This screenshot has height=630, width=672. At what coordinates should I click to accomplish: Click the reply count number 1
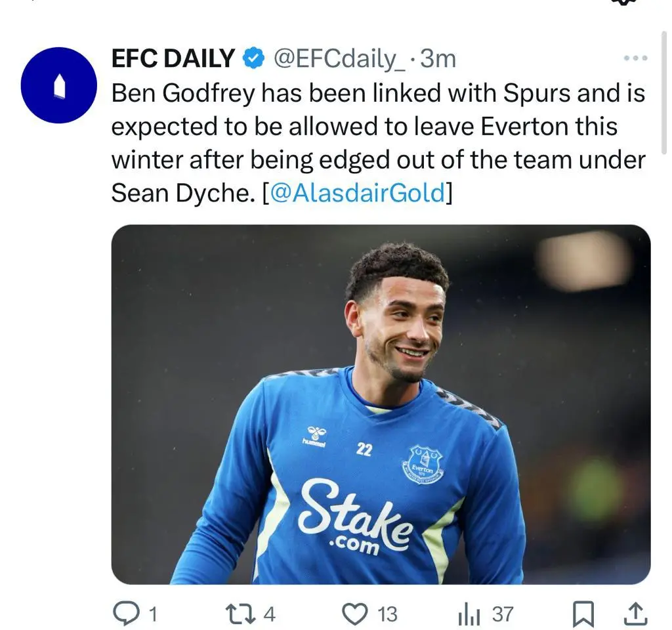click(152, 614)
